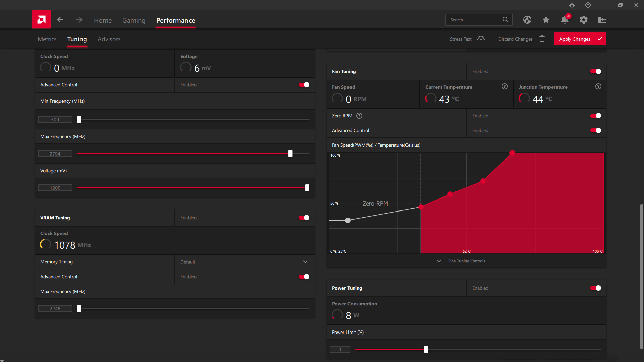Click the search magnifier icon
644x362 pixels.
505,20
